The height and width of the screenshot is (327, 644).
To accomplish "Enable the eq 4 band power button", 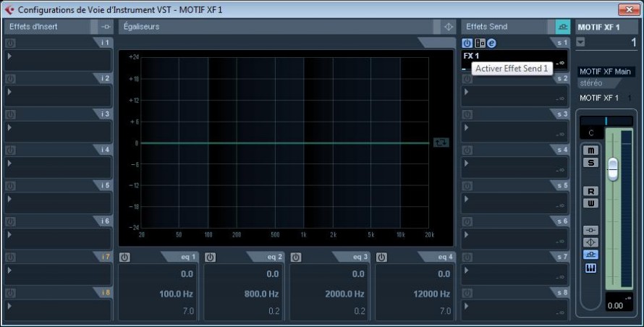I will (x=382, y=257).
